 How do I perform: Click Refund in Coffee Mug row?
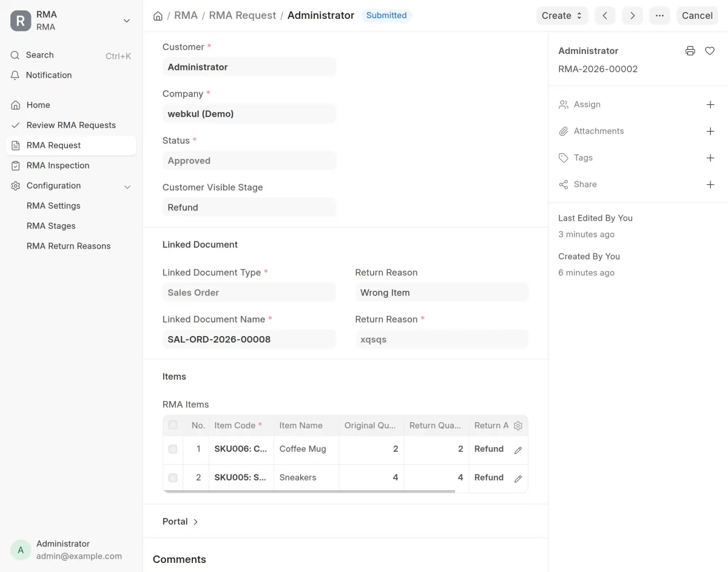[489, 449]
